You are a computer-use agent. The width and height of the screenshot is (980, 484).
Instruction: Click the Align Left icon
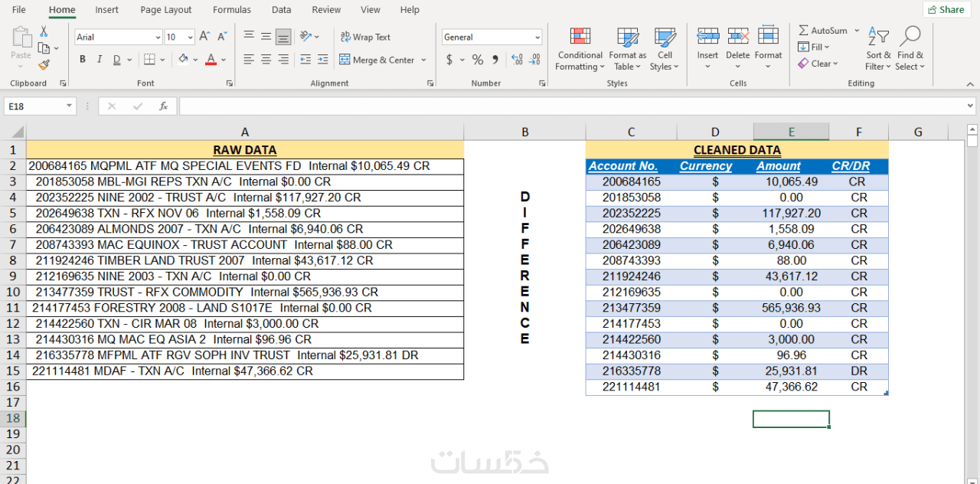[x=249, y=60]
